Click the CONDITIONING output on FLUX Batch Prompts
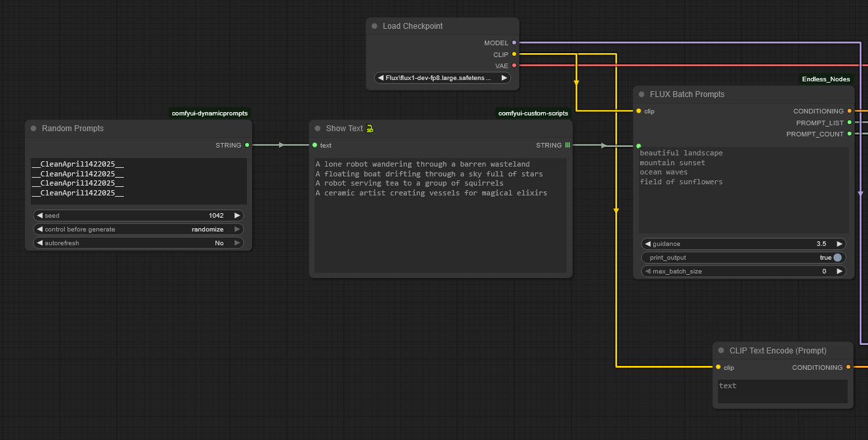The image size is (868, 440). (849, 111)
